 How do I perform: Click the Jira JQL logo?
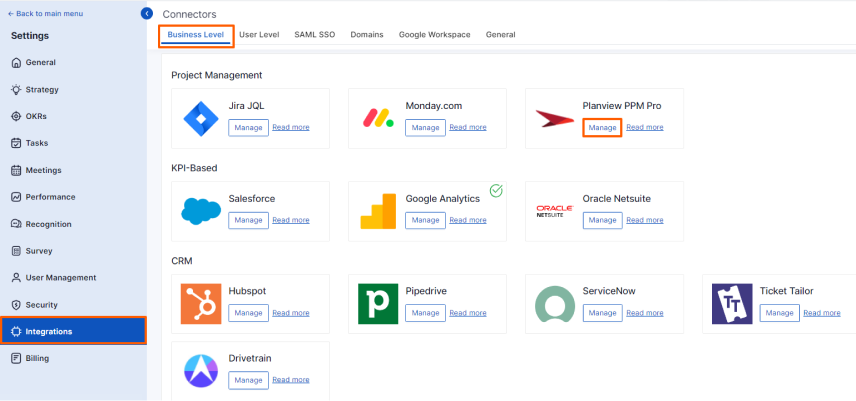coord(201,118)
